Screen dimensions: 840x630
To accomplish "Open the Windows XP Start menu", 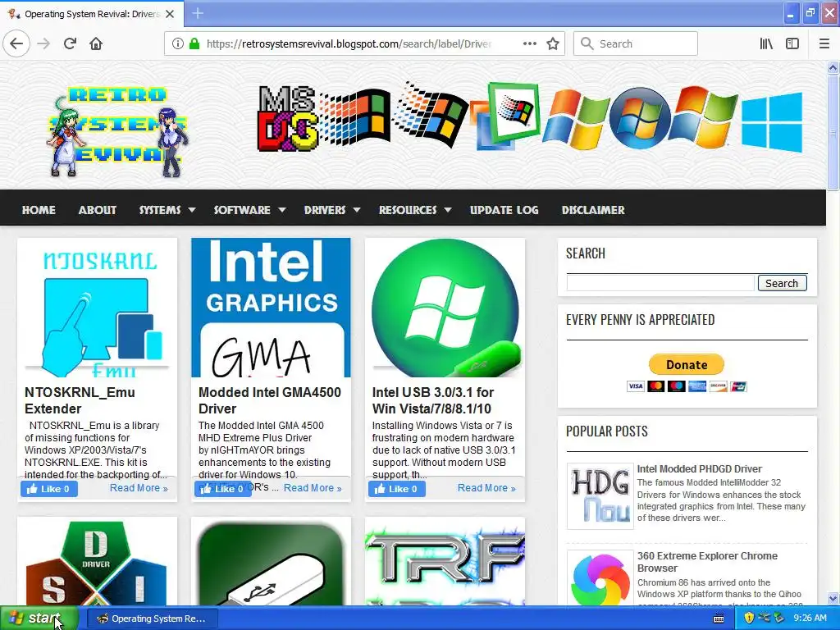I will 39,619.
